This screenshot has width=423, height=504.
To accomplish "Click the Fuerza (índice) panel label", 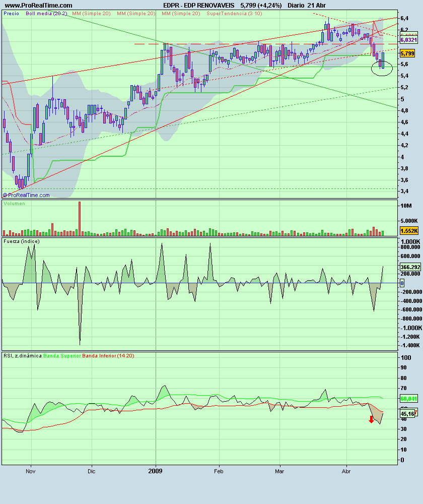I will coord(22,241).
